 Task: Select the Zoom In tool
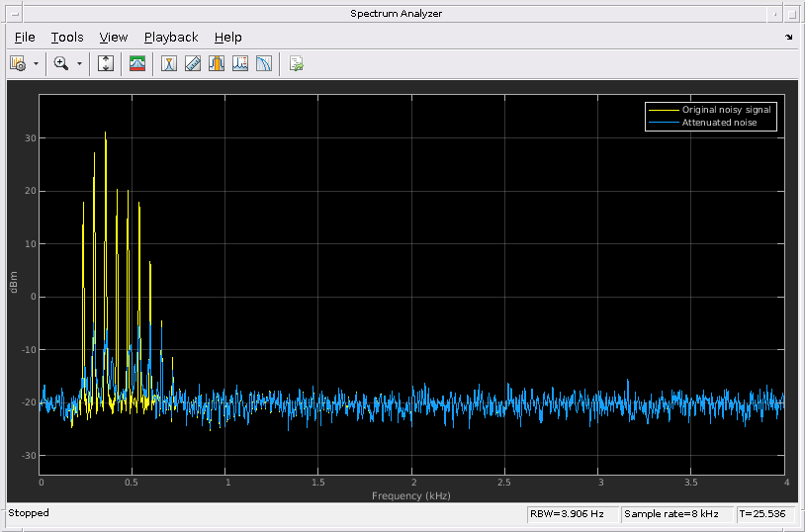[x=61, y=63]
